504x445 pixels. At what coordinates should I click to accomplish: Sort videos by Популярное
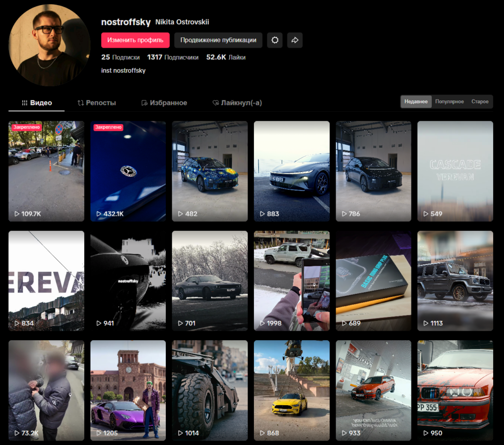pyautogui.click(x=449, y=101)
